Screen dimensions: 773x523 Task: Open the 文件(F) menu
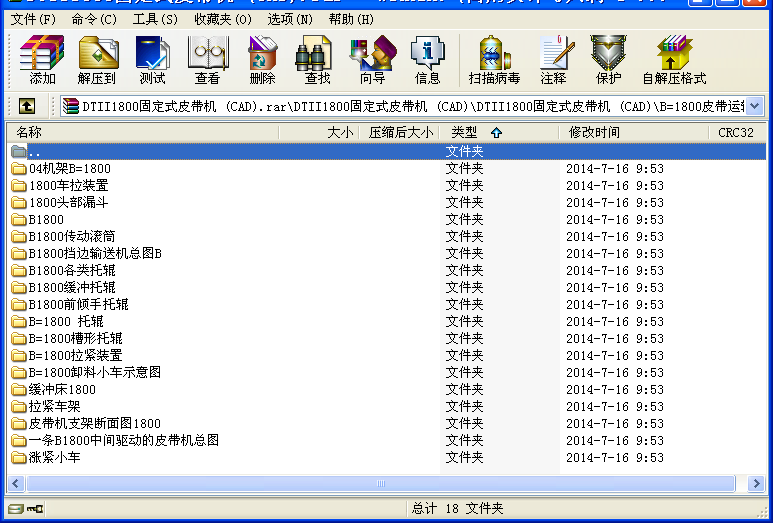tap(33, 20)
